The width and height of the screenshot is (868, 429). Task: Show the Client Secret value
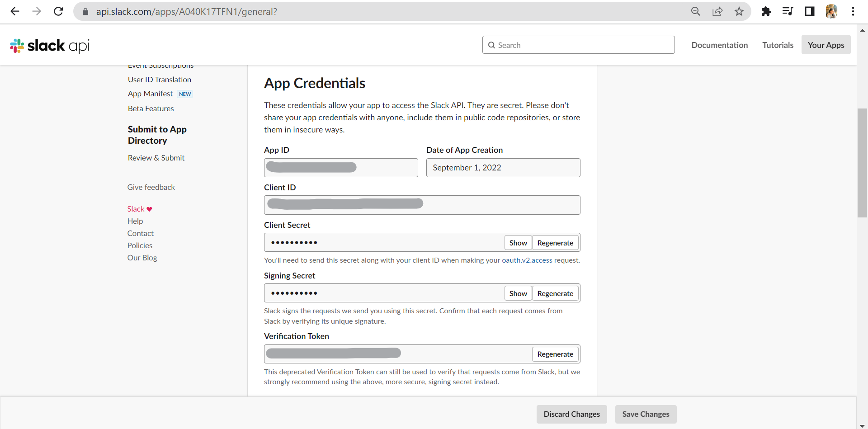click(518, 243)
